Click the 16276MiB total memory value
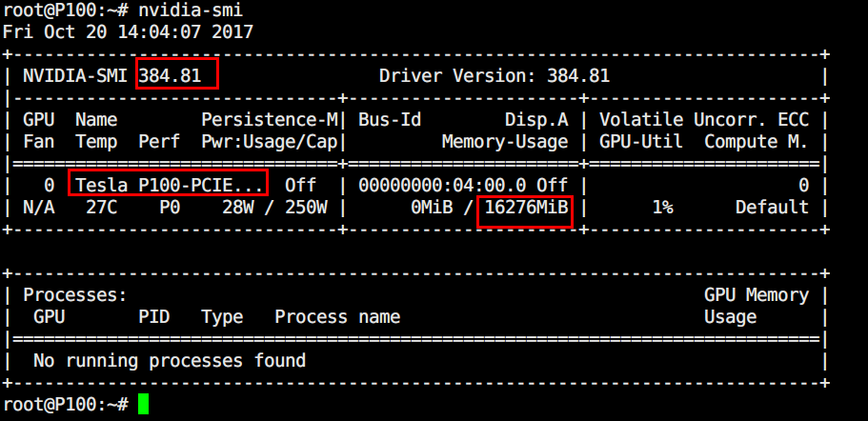 click(x=526, y=208)
